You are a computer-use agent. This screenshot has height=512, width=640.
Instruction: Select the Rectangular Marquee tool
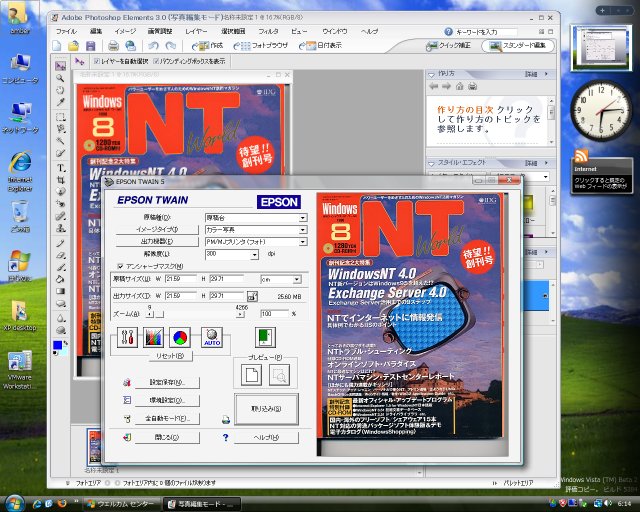point(60,118)
